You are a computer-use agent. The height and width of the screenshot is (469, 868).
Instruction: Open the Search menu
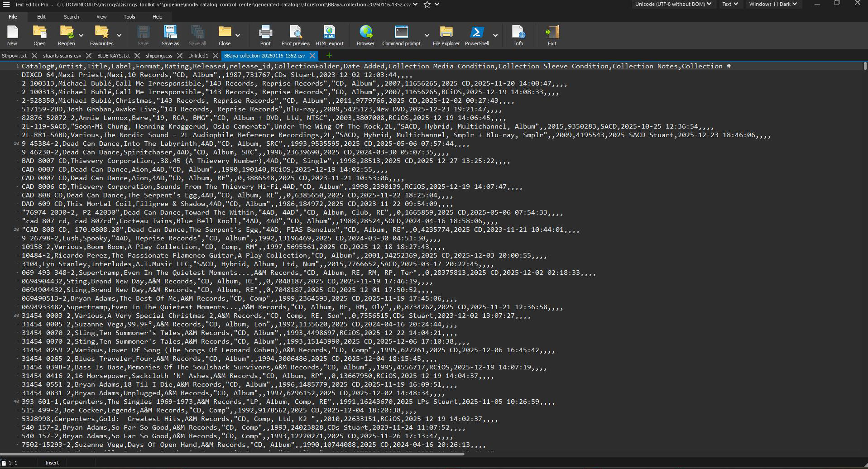pos(71,17)
